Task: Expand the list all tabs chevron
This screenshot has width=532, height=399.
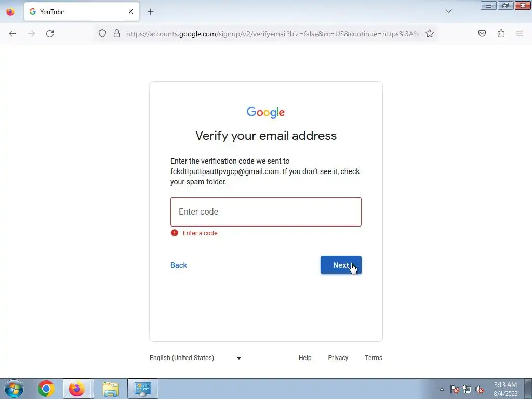Action: [x=448, y=11]
